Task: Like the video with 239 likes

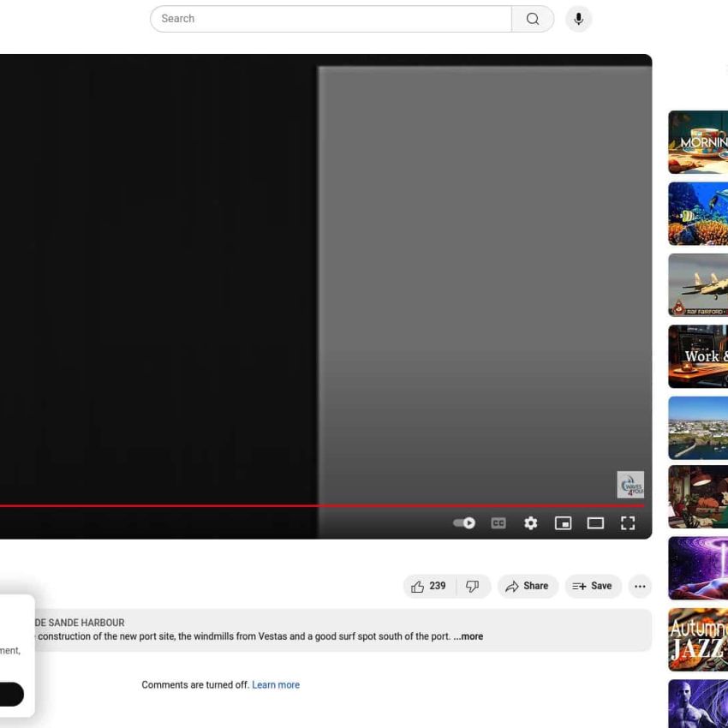Action: [x=429, y=587]
